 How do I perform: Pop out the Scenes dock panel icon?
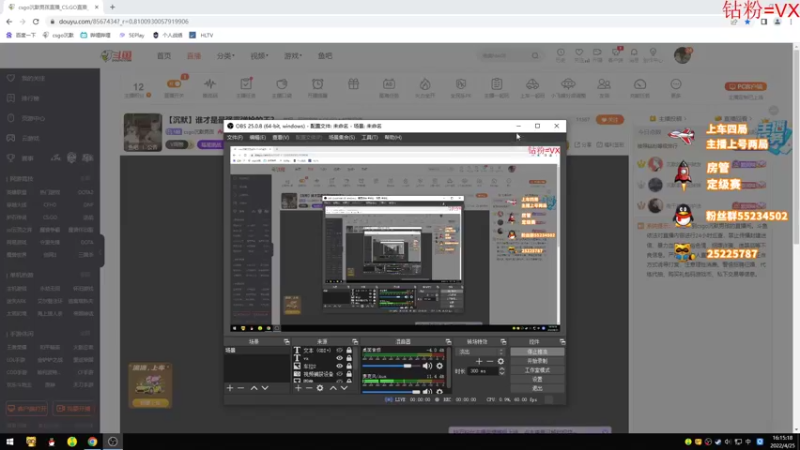tap(286, 341)
